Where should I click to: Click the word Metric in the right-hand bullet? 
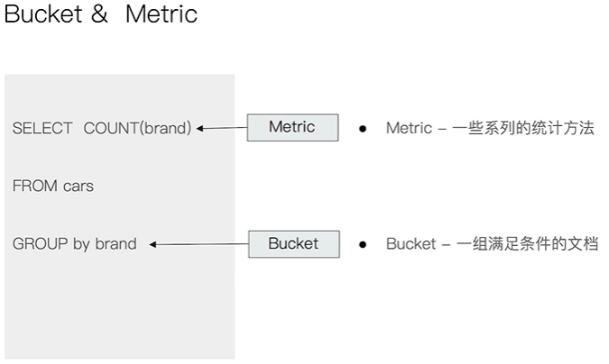click(x=409, y=128)
